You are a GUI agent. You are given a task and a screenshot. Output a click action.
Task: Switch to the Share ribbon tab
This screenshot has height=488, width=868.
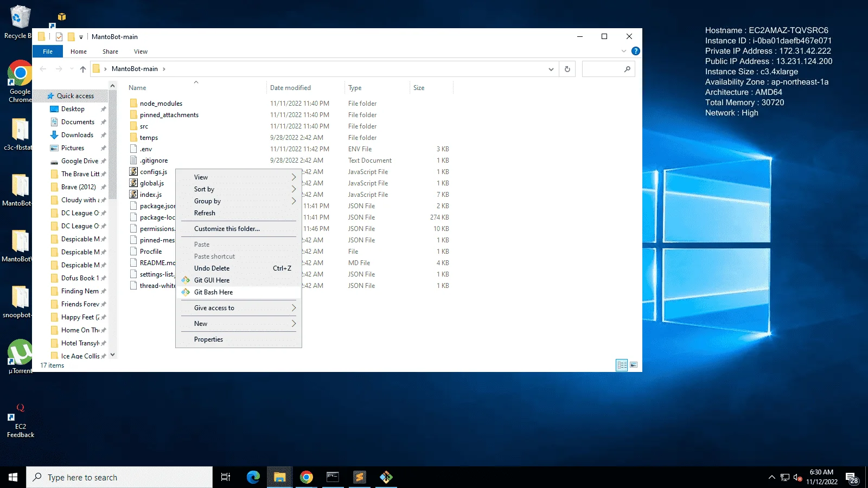point(110,52)
